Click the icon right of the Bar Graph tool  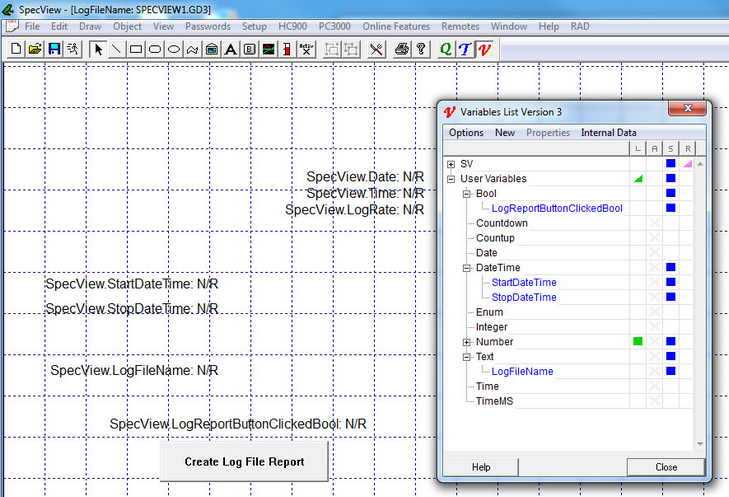coord(306,49)
